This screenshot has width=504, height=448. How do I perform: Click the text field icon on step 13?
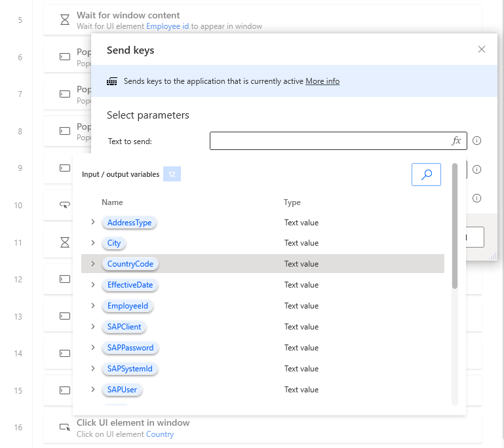tap(65, 316)
